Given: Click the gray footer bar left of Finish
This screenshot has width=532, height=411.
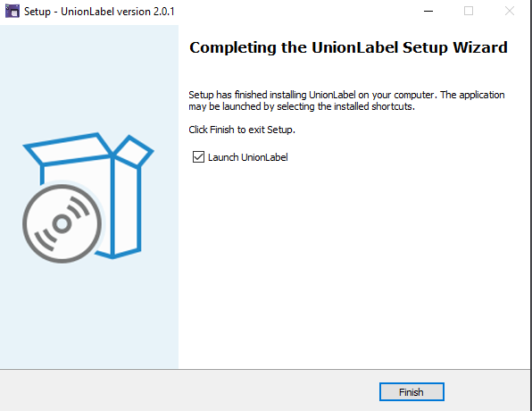Looking at the screenshot, I should [190, 390].
